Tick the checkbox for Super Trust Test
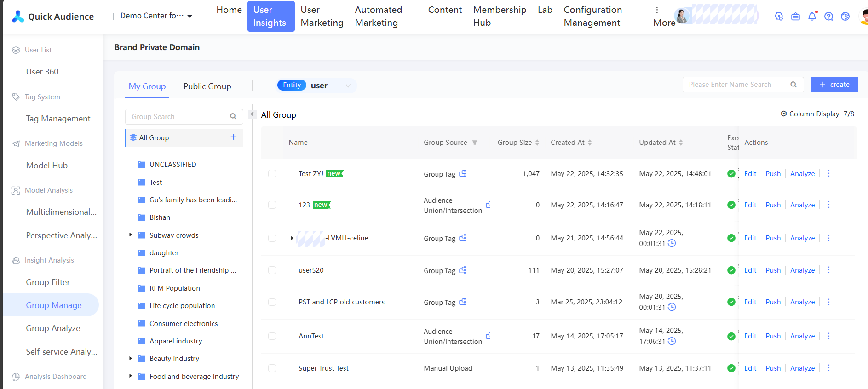 click(272, 368)
